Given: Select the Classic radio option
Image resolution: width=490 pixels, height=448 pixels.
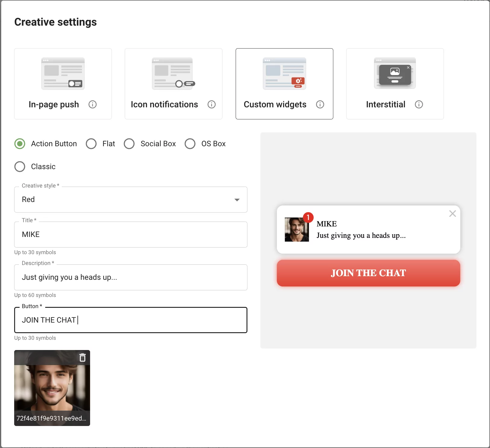Looking at the screenshot, I should tap(20, 167).
